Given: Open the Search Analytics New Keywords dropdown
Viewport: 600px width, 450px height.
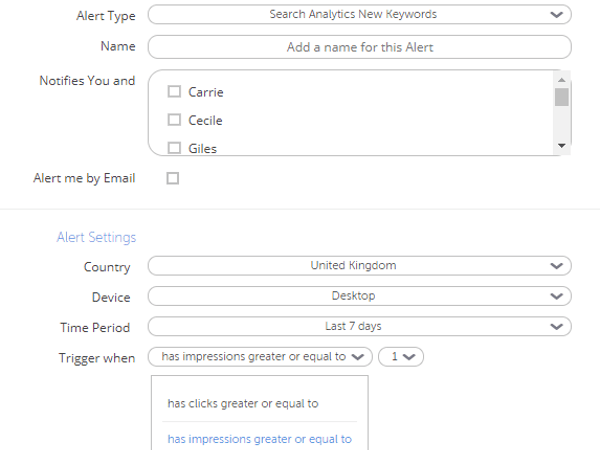Looking at the screenshot, I should tap(360, 15).
